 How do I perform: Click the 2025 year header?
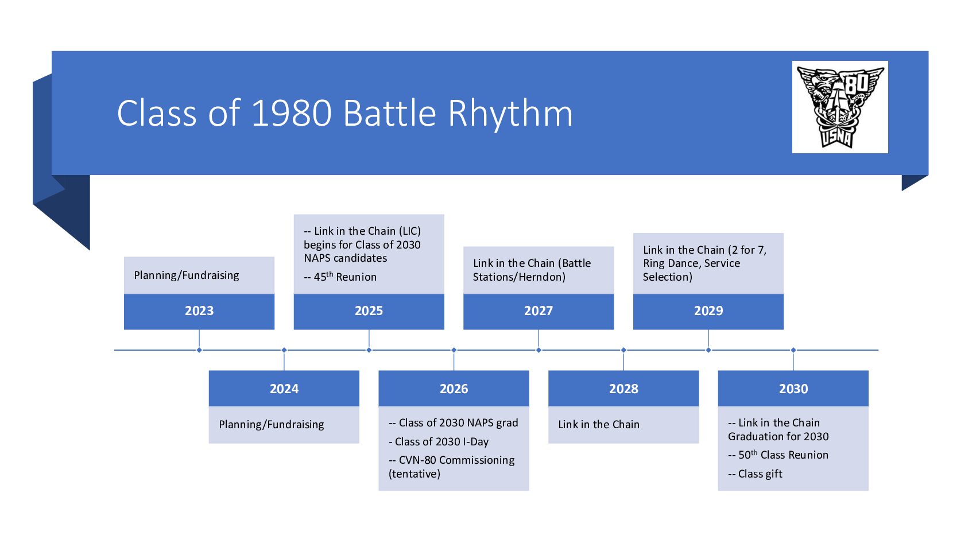(x=369, y=311)
